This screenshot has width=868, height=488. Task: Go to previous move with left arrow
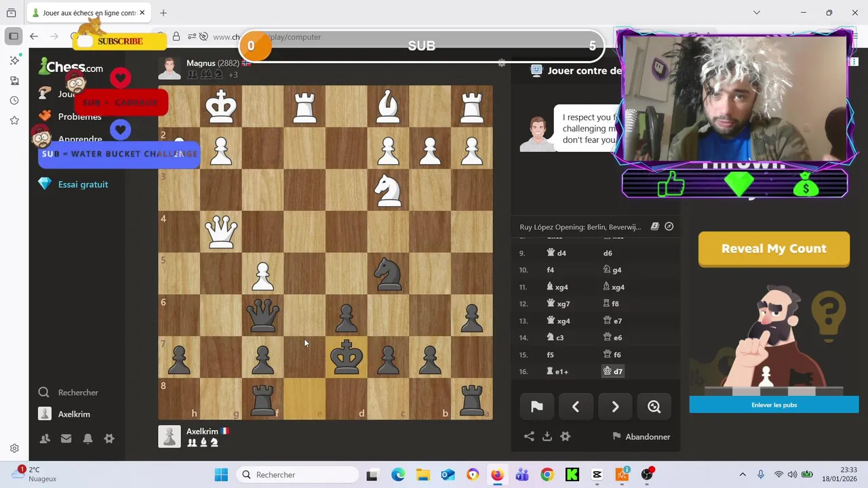pos(576,407)
